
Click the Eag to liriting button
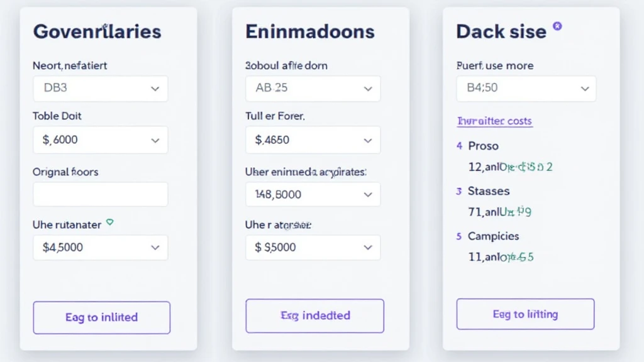525,314
